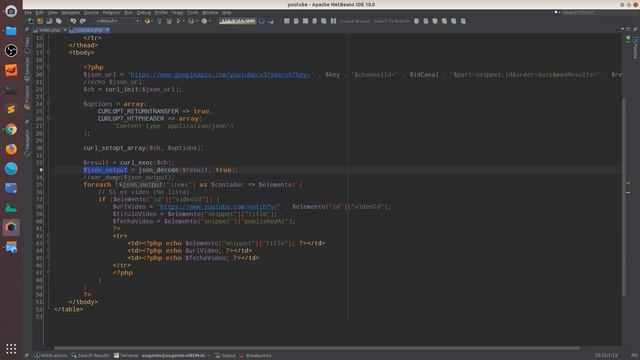This screenshot has height=360, width=640.
Task: Open the Projects side panel
Action: pyautogui.click(x=27, y=97)
